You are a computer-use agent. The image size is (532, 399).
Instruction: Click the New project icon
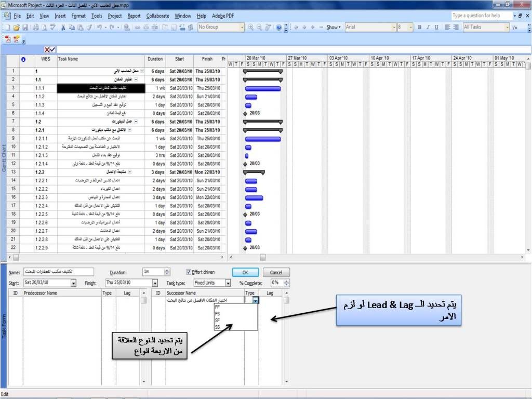8,28
